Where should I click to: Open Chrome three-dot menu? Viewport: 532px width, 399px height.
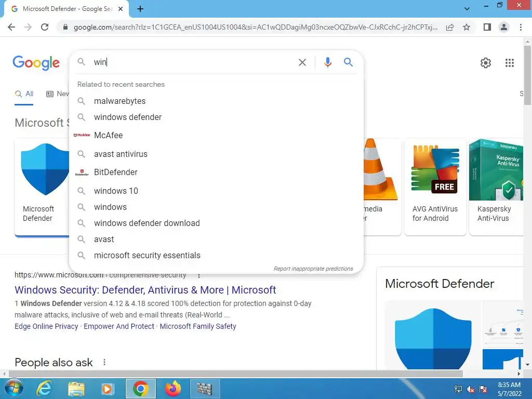[x=521, y=27]
